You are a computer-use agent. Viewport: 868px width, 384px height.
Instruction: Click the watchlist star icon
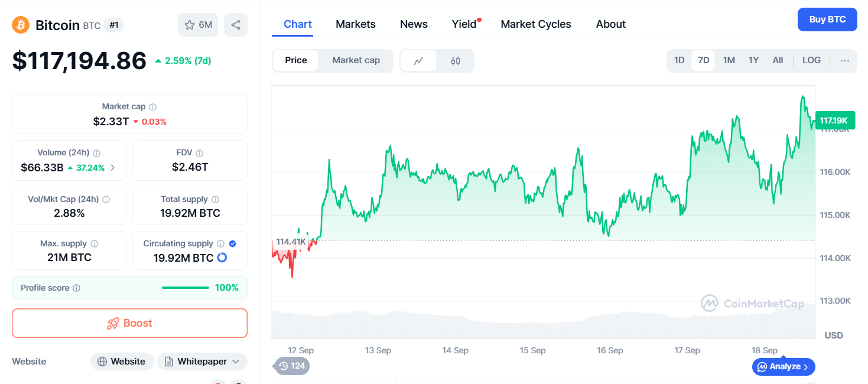190,25
